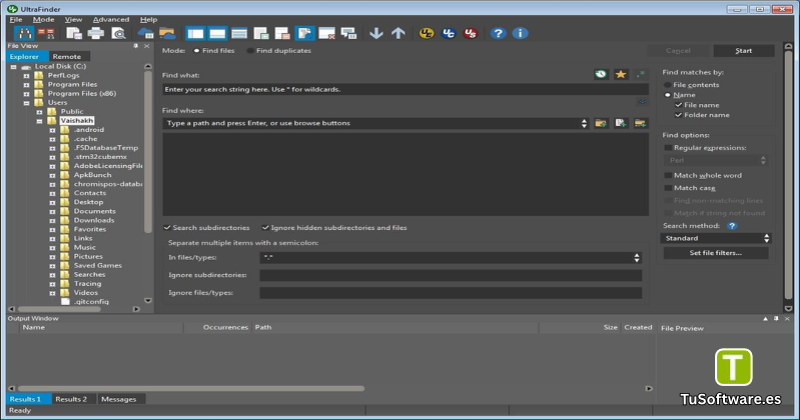Select the Find duplicates mode radio button
This screenshot has height=420, width=800.
click(x=250, y=51)
